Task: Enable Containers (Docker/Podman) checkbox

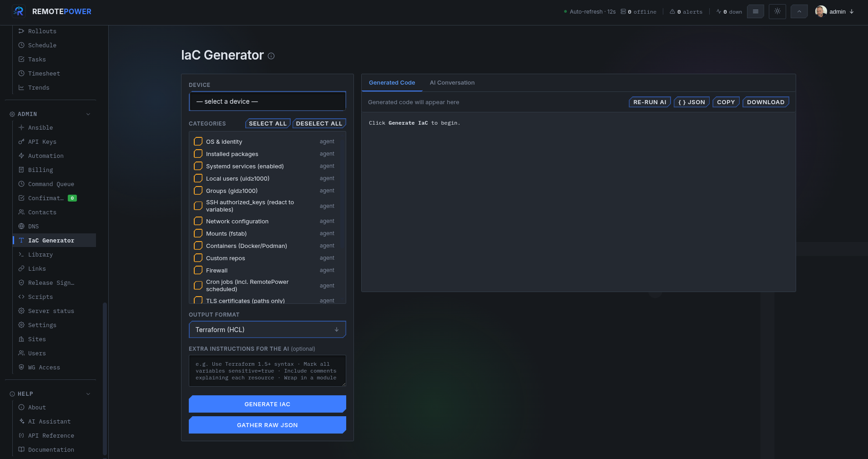Action: 198,246
